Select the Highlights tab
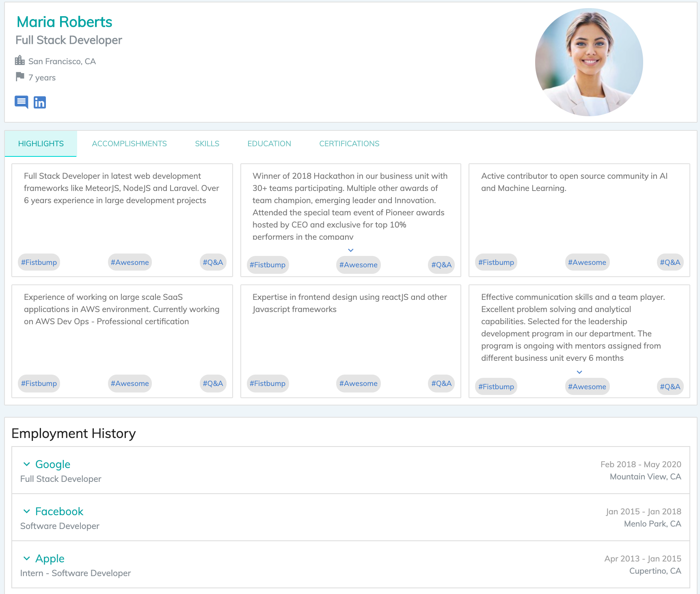700x594 pixels. 41,143
